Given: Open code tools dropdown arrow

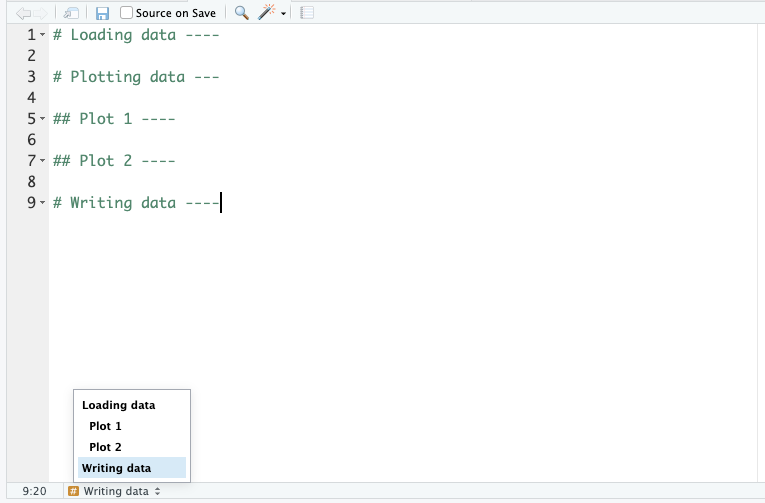Looking at the screenshot, I should [x=283, y=14].
